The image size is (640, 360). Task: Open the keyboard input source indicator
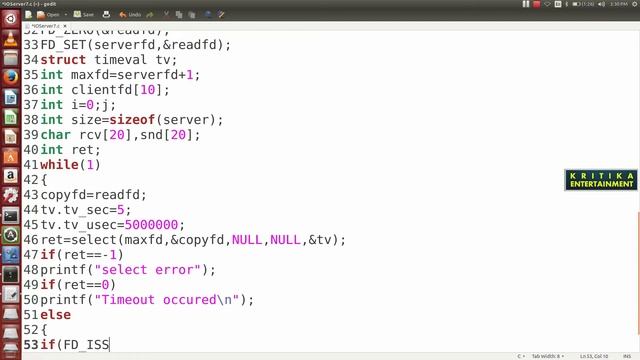click(x=558, y=4)
